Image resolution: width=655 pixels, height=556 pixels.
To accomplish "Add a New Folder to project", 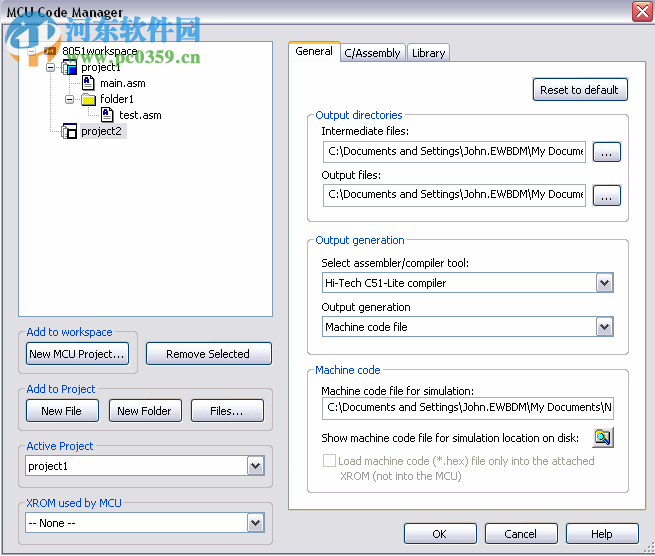I will (x=145, y=411).
